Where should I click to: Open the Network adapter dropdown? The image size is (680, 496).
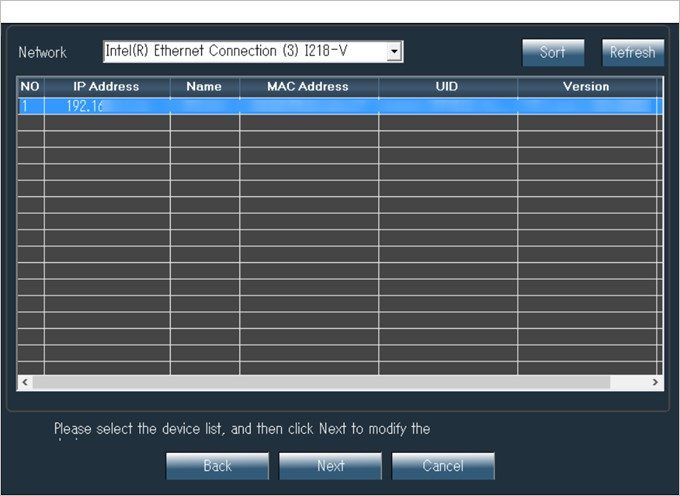(394, 52)
